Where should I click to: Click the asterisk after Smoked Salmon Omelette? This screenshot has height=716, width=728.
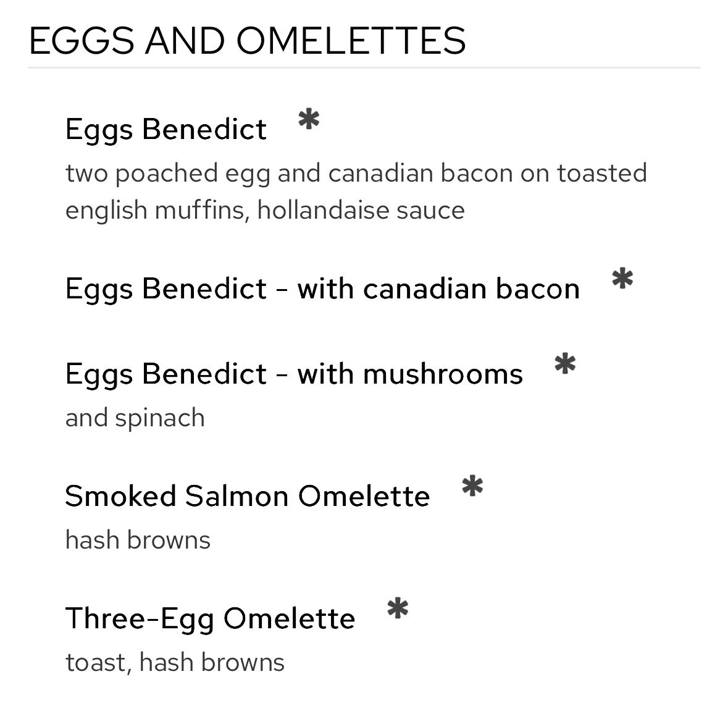472,486
